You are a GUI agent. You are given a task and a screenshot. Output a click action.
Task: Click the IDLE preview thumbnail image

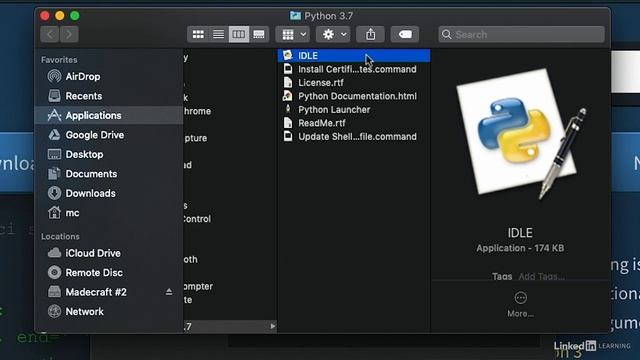coord(521,134)
